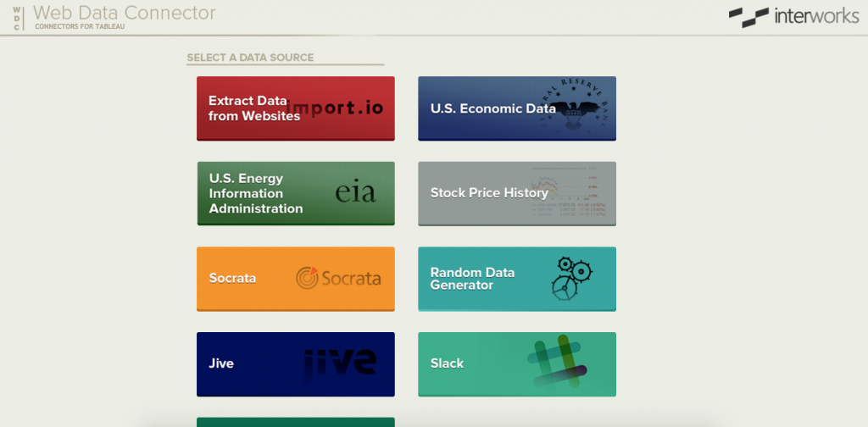Click the partially visible green tile at bottom
The height and width of the screenshot is (427, 868).
(x=296, y=422)
